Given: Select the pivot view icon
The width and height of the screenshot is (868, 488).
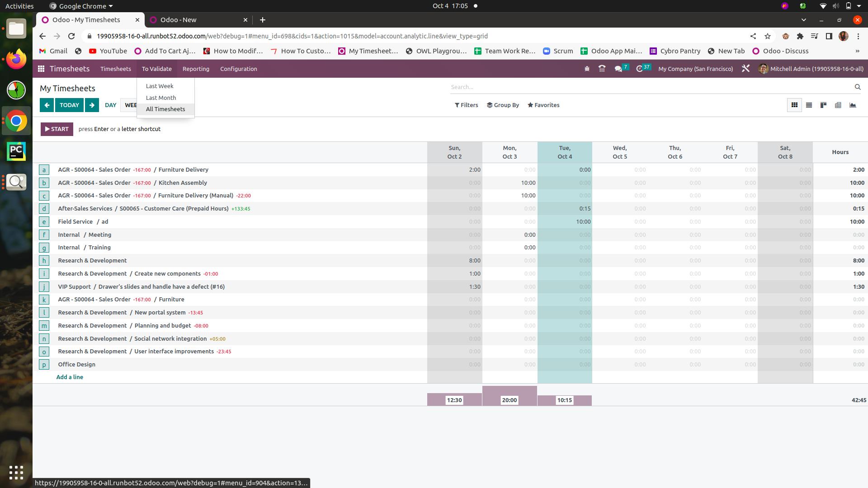Looking at the screenshot, I should (x=838, y=105).
